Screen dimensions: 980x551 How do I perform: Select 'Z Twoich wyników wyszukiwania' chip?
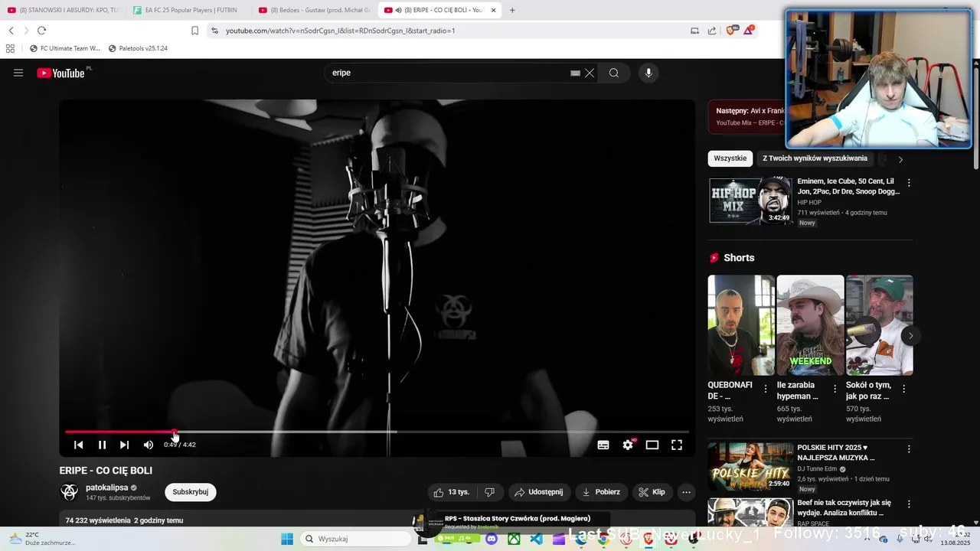tap(815, 158)
